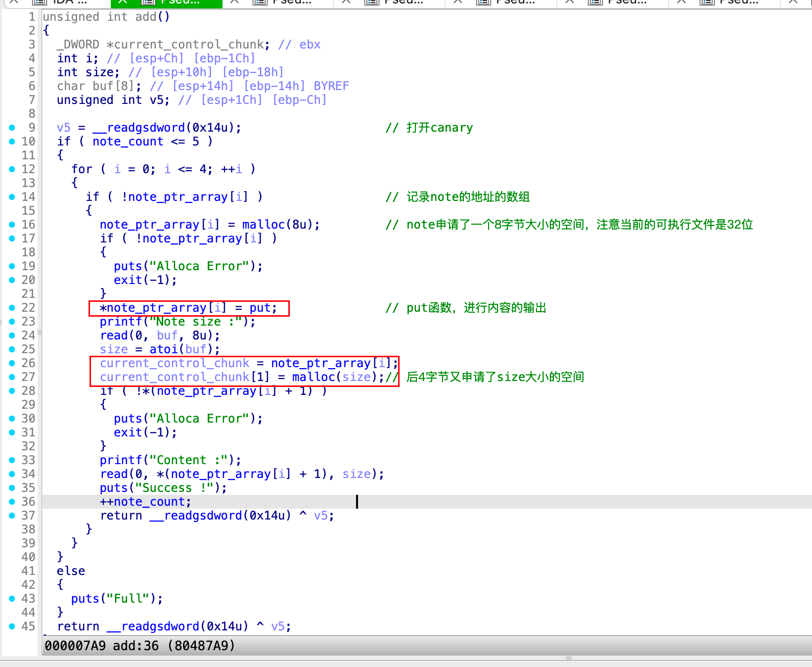Click the note_count variable on line 10

point(128,142)
